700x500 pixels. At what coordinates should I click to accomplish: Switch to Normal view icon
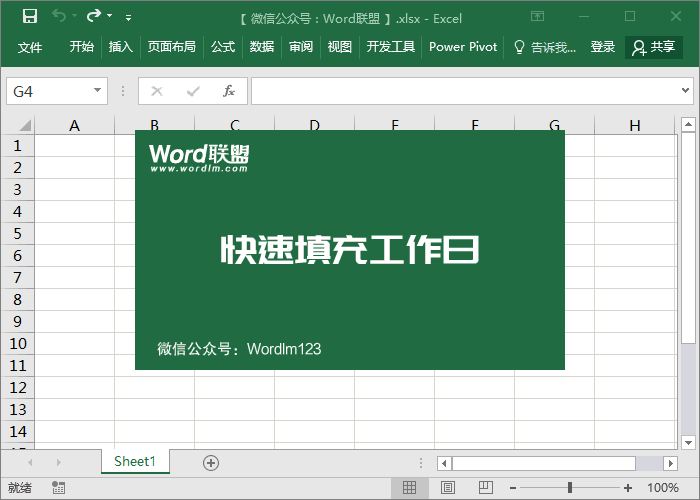tap(409, 488)
